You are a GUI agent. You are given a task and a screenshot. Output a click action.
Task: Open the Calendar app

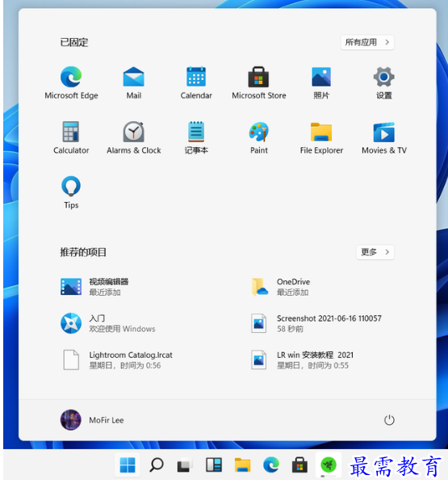196,83
